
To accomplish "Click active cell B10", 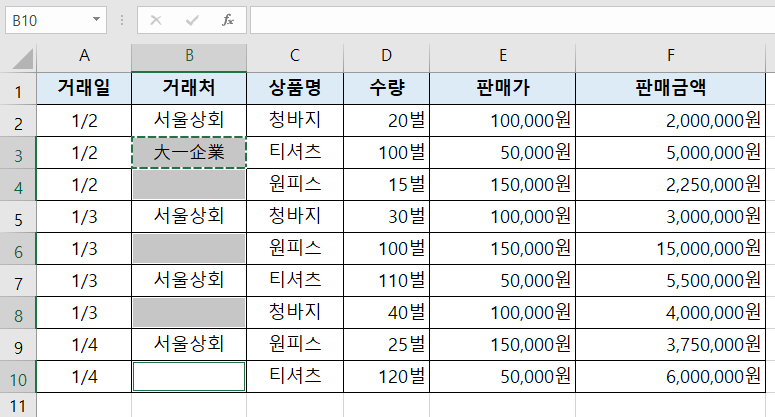I will pos(189,377).
